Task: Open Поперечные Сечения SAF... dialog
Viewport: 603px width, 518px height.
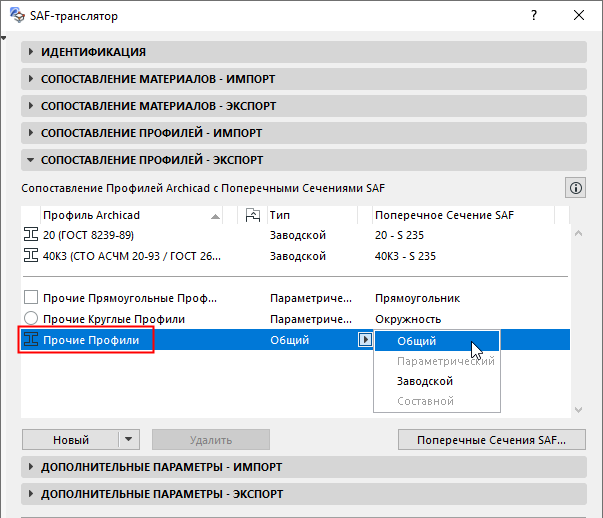Action: click(x=491, y=439)
